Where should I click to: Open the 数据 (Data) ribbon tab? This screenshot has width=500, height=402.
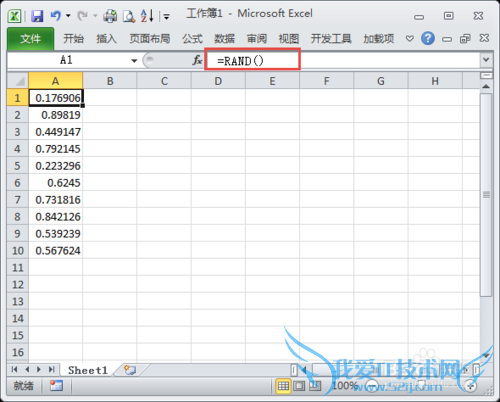pyautogui.click(x=224, y=39)
